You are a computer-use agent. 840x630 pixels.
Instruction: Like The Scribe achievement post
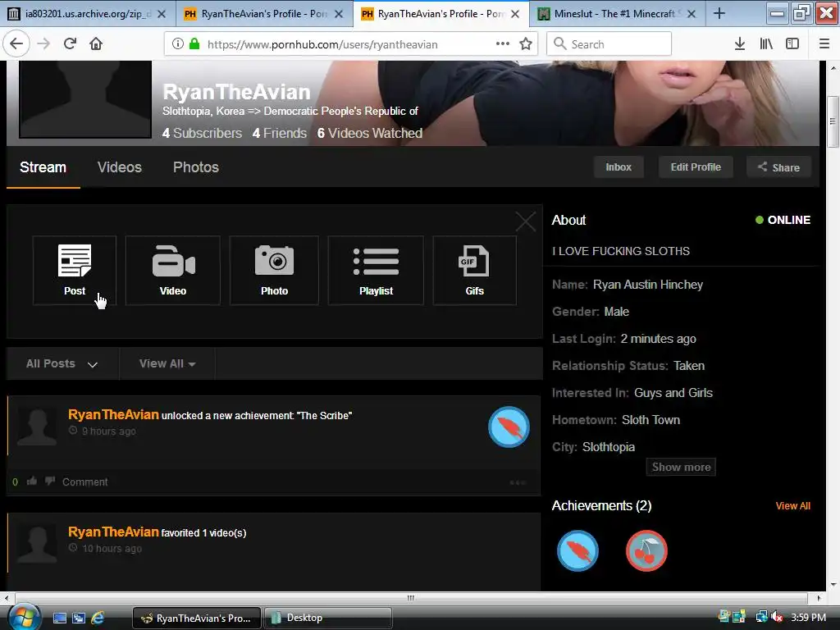click(x=32, y=481)
